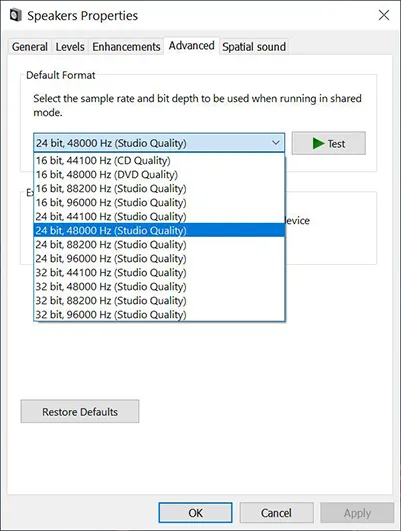Click the Restore Defaults button

pos(80,411)
